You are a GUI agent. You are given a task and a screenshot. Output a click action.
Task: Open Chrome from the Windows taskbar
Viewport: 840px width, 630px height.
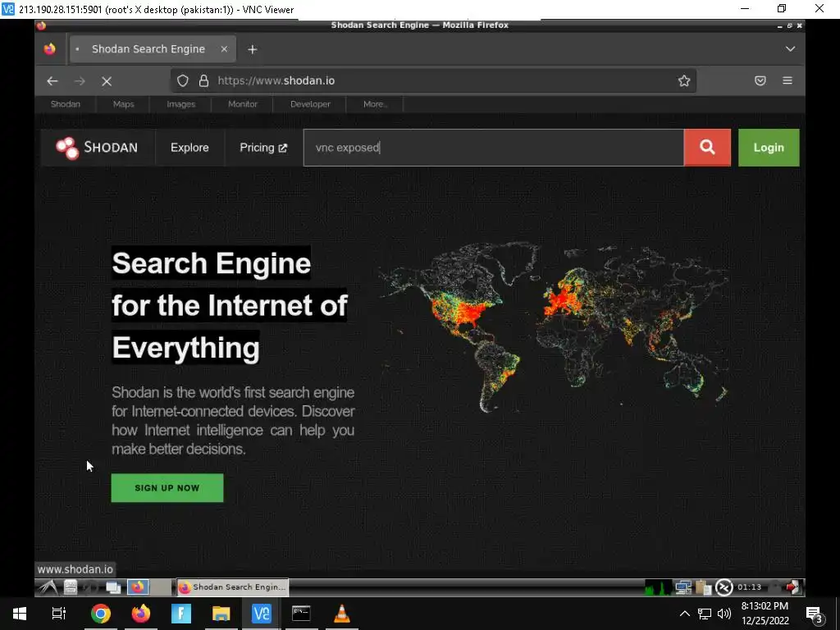[100, 614]
